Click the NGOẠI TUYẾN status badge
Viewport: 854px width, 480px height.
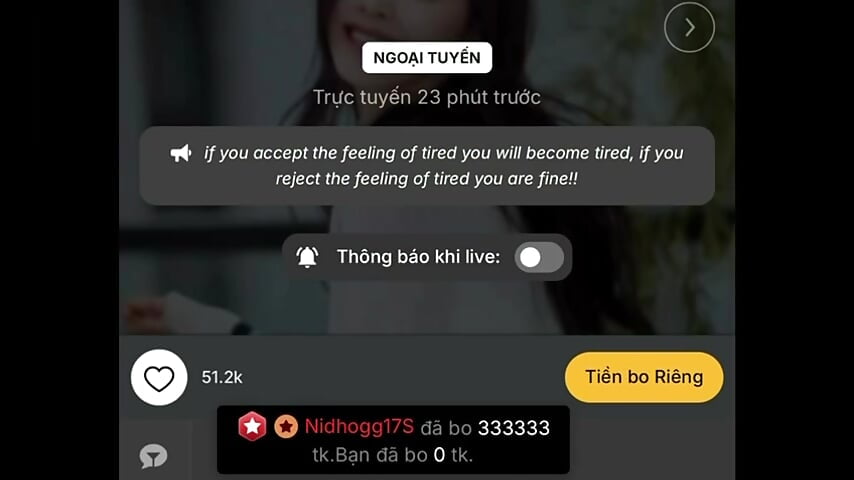pyautogui.click(x=427, y=58)
